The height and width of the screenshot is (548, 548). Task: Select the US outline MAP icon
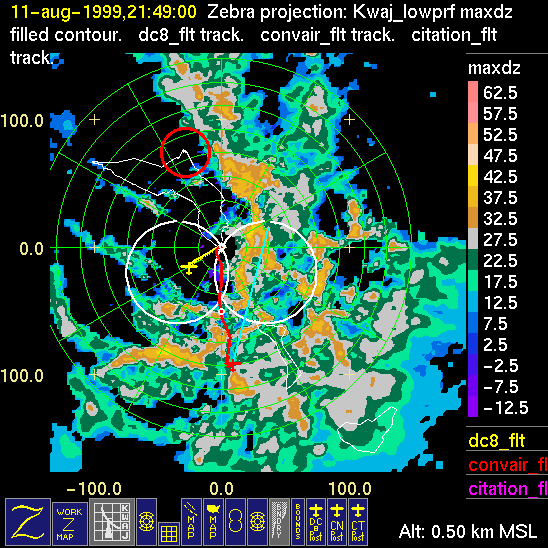tap(213, 521)
